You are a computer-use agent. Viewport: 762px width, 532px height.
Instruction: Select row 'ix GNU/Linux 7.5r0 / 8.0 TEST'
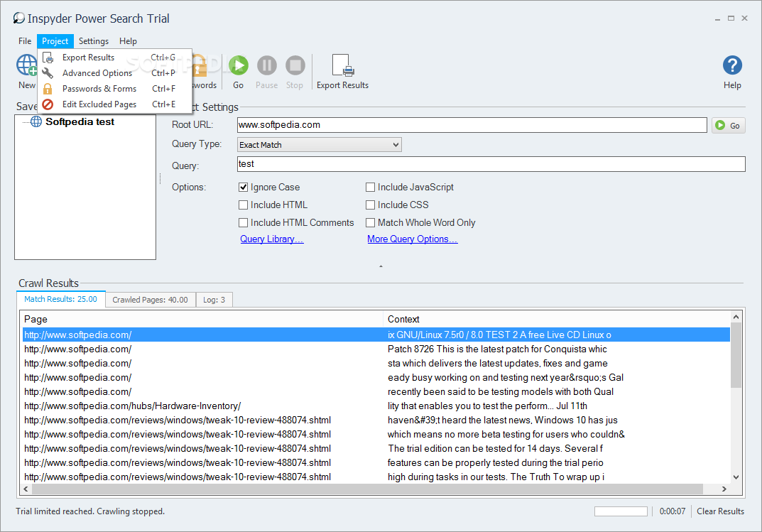pos(376,335)
